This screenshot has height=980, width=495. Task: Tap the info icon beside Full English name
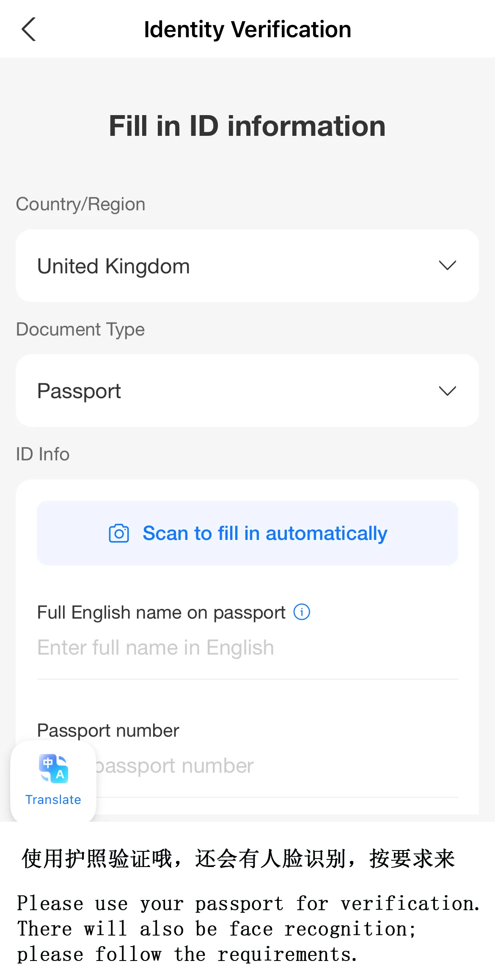point(301,611)
